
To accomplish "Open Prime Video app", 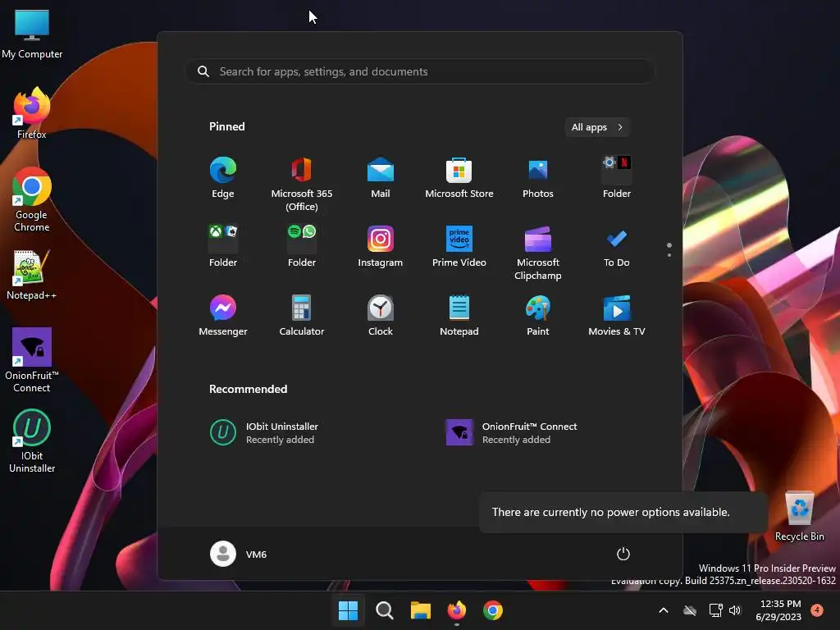I will (x=459, y=247).
